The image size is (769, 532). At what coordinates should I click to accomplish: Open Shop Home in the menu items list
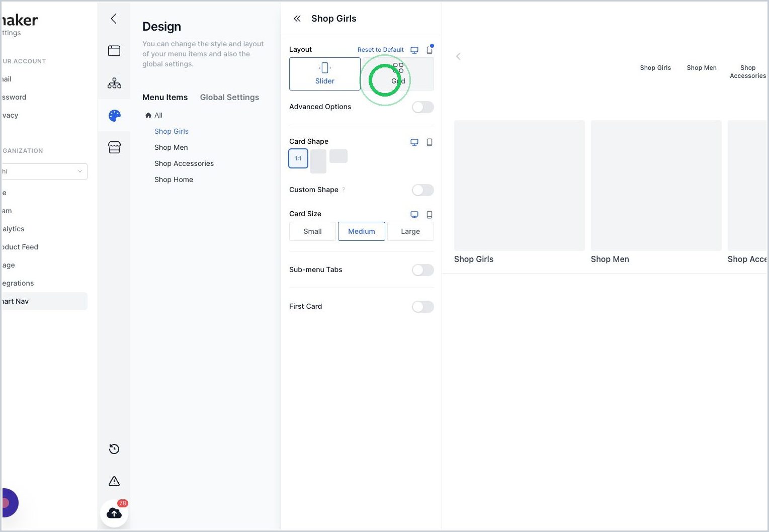pyautogui.click(x=174, y=180)
